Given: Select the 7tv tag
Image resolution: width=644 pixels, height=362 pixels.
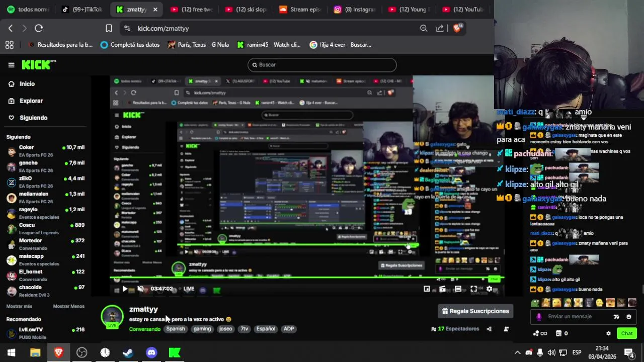Looking at the screenshot, I should 245,329.
